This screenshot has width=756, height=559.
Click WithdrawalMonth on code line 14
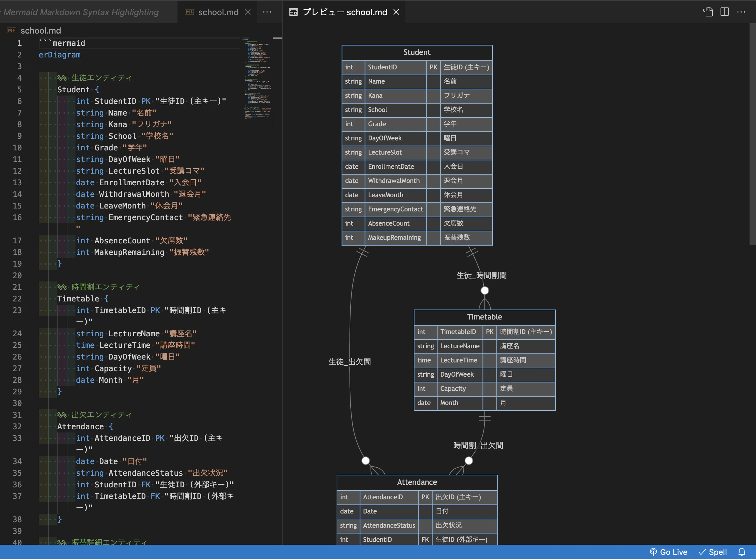click(134, 194)
